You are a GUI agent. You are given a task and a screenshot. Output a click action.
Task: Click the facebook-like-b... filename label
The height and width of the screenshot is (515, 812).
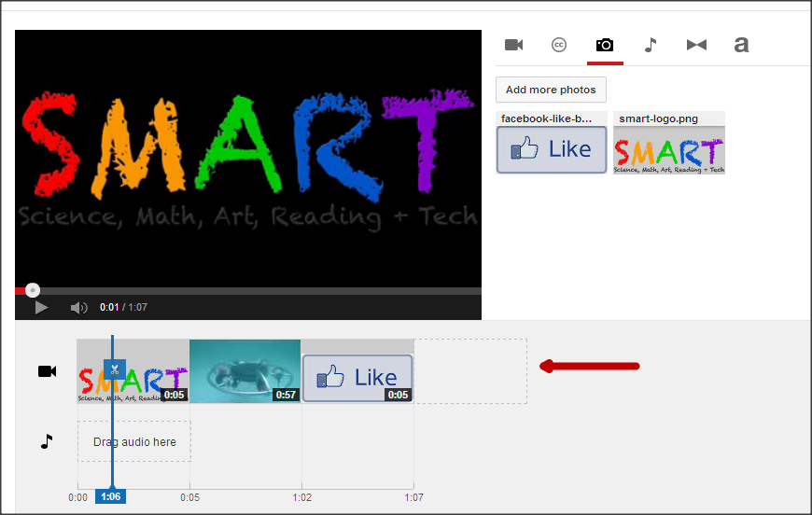pos(546,119)
